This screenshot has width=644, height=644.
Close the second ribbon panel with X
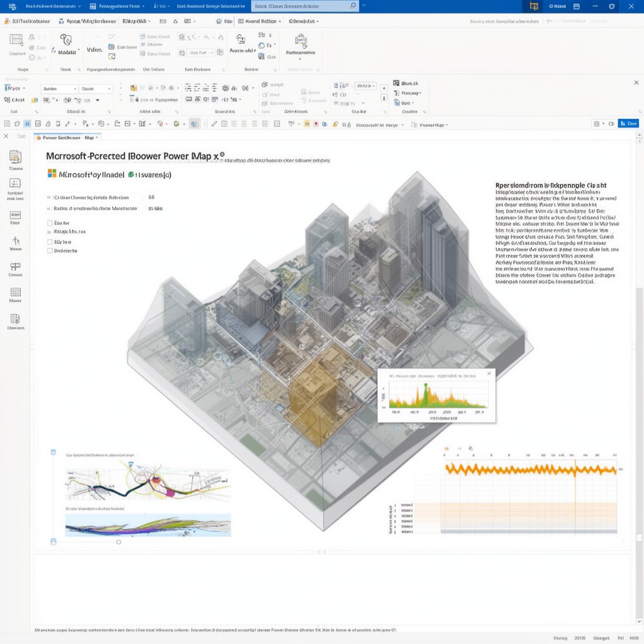click(x=636, y=82)
